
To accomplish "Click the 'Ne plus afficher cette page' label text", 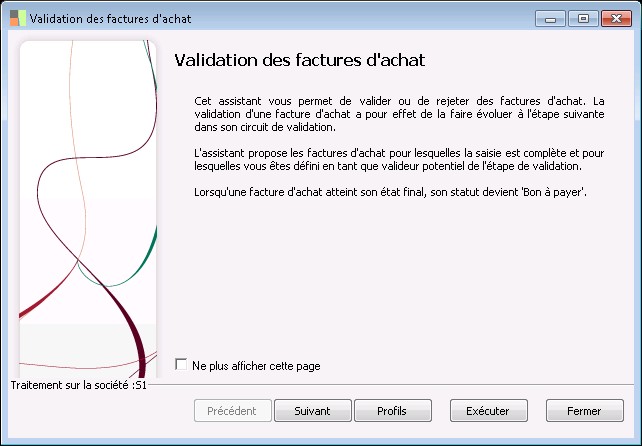I will click(x=256, y=366).
